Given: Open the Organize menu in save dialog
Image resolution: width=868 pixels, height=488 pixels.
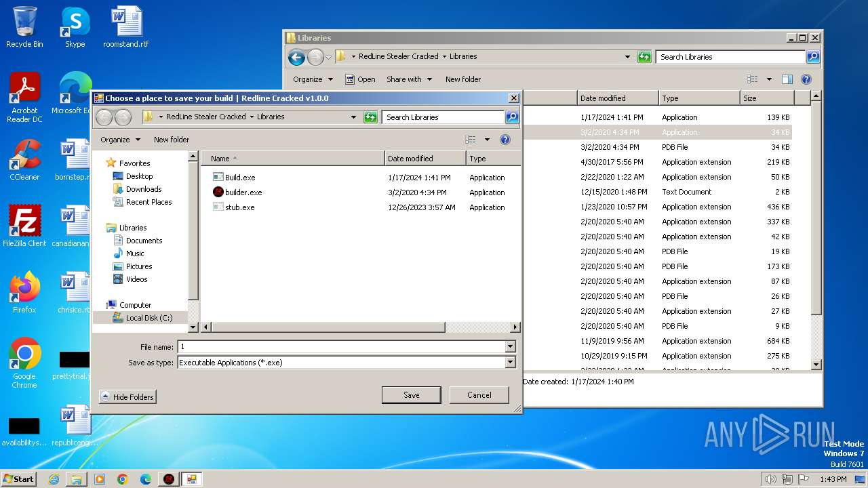Looking at the screenshot, I should [x=120, y=140].
